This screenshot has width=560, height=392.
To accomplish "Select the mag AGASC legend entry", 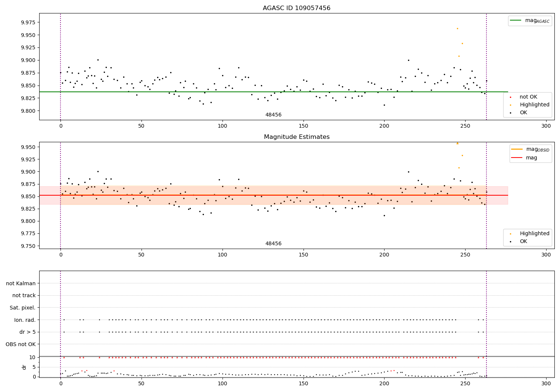I will point(530,21).
